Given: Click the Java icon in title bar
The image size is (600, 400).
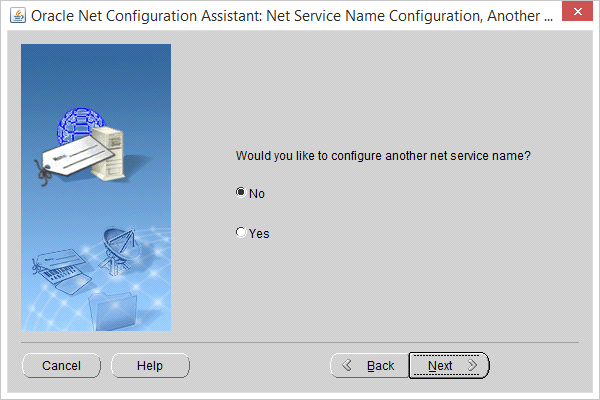Looking at the screenshot, I should pos(18,16).
